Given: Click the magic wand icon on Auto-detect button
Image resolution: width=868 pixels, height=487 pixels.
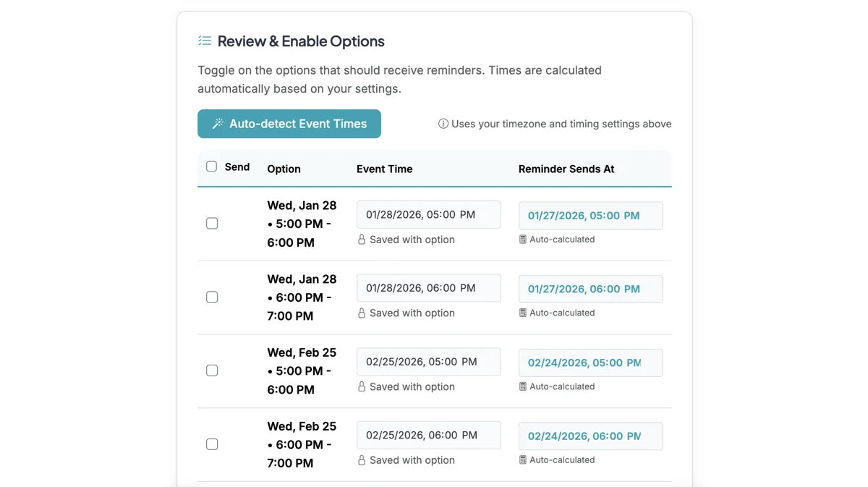Looking at the screenshot, I should point(217,123).
